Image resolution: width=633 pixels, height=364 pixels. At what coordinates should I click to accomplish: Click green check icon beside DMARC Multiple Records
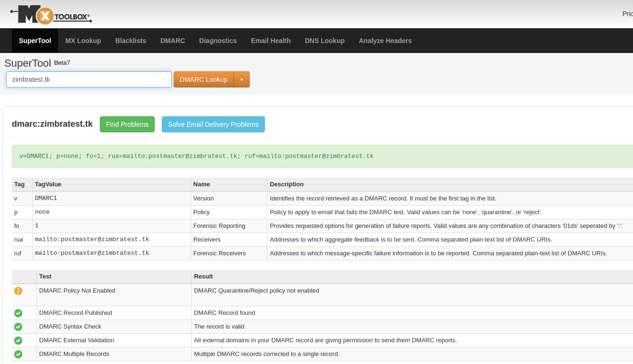pyautogui.click(x=18, y=354)
